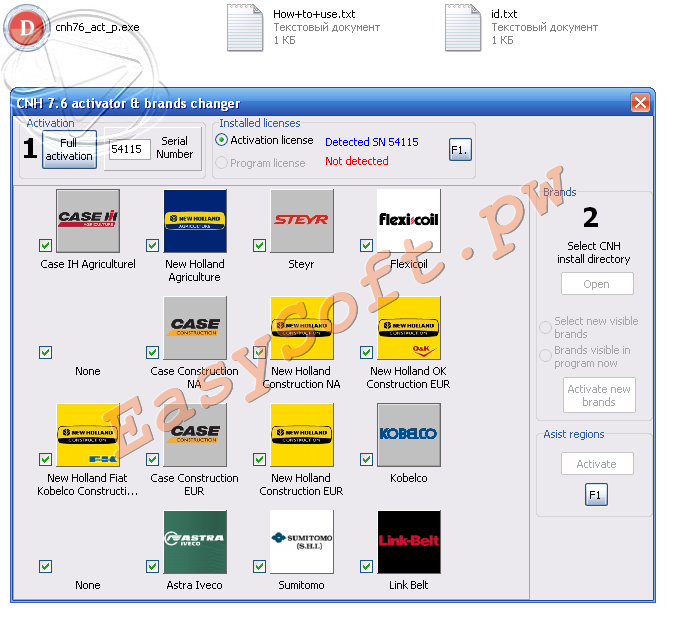Toggle the Case IH Agriculture checkbox
The height and width of the screenshot is (629, 673).
[x=45, y=246]
